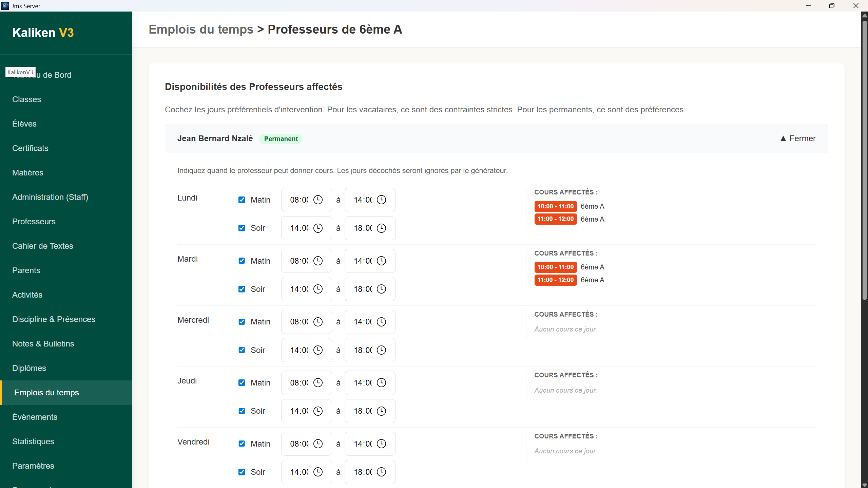The width and height of the screenshot is (868, 488).
Task: Uncheck Lundi Matin availability checkbox
Action: pos(242,200)
